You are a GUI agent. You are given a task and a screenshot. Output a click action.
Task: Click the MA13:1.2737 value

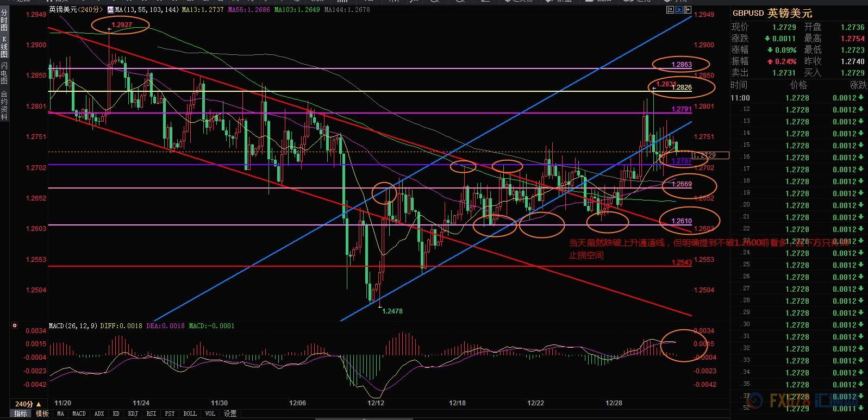[x=203, y=10]
